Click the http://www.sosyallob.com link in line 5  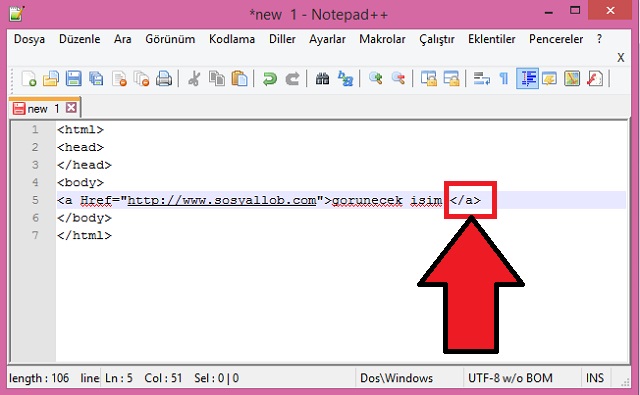tap(222, 200)
